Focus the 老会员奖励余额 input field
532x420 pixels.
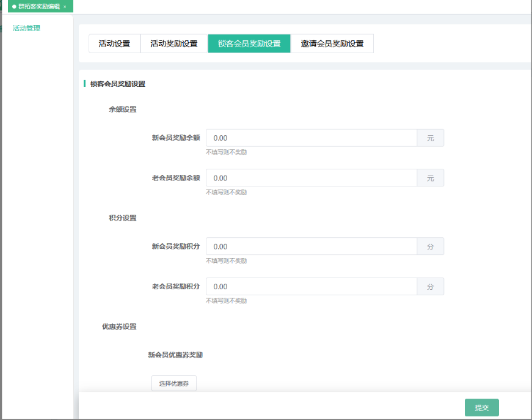pos(312,178)
